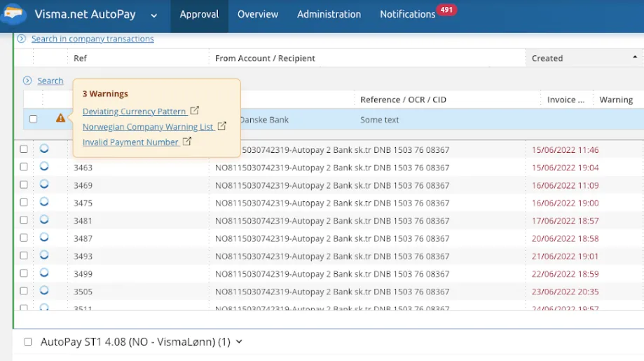Sort by the Created column header
This screenshot has width=644, height=361.
coord(547,58)
